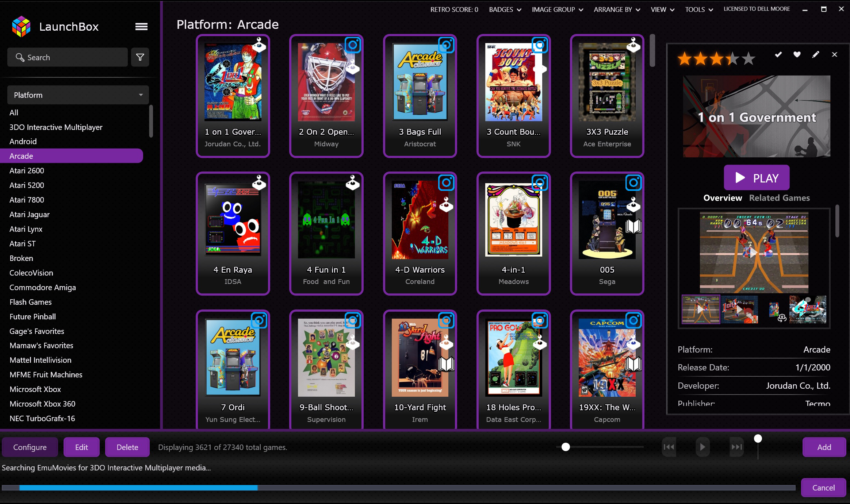Click the joystick badge on 3X3 Puzzle

pos(633,45)
